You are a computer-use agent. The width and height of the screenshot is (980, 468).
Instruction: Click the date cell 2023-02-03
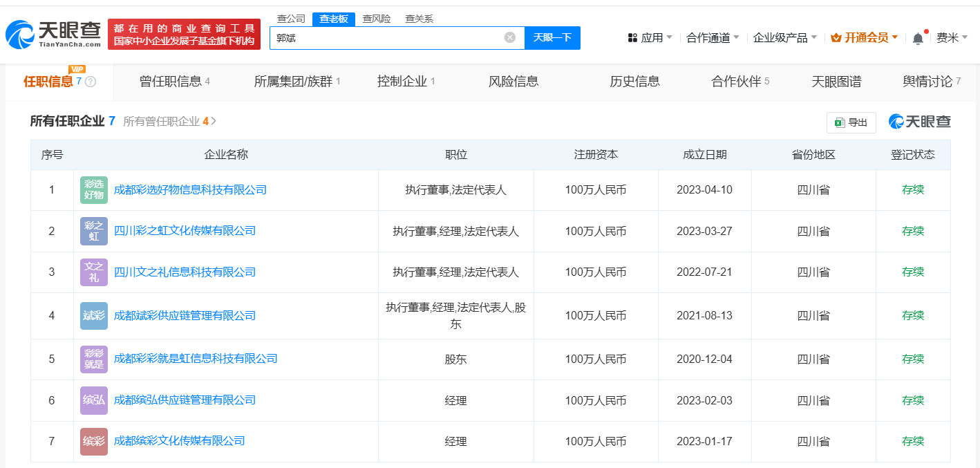[x=704, y=400]
